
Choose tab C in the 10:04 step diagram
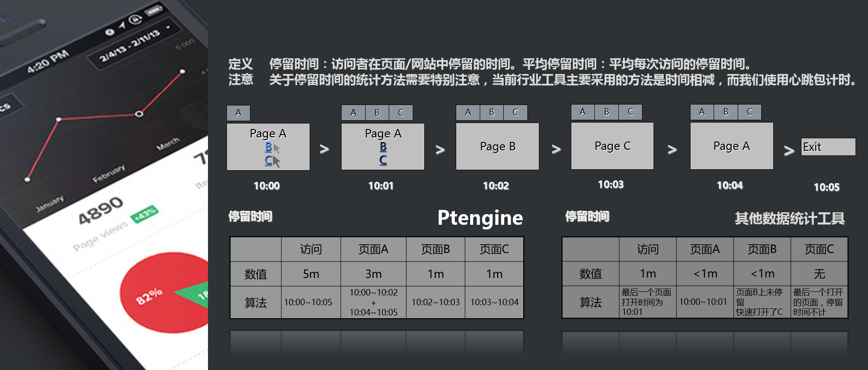[750, 111]
